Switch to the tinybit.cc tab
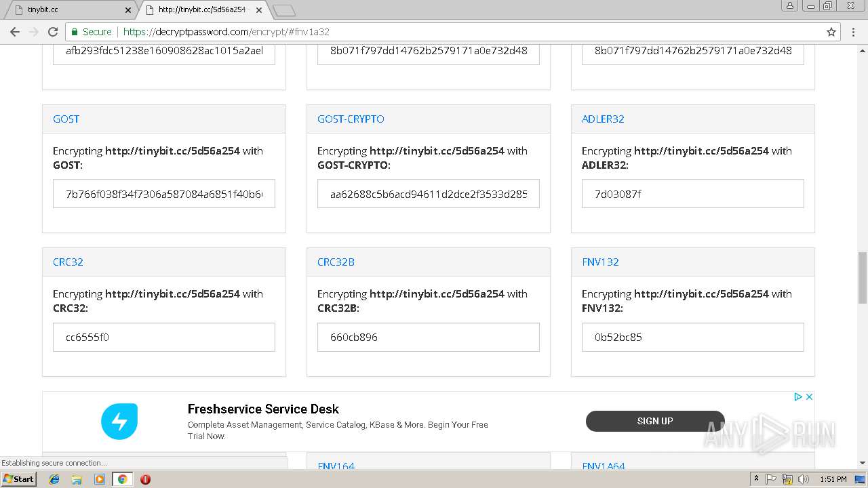This screenshot has width=868, height=488. point(70,10)
